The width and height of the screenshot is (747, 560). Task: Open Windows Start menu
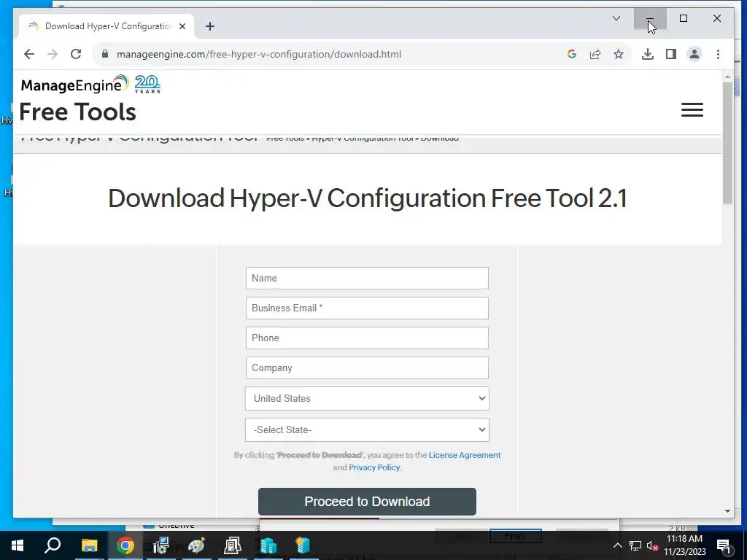18,545
